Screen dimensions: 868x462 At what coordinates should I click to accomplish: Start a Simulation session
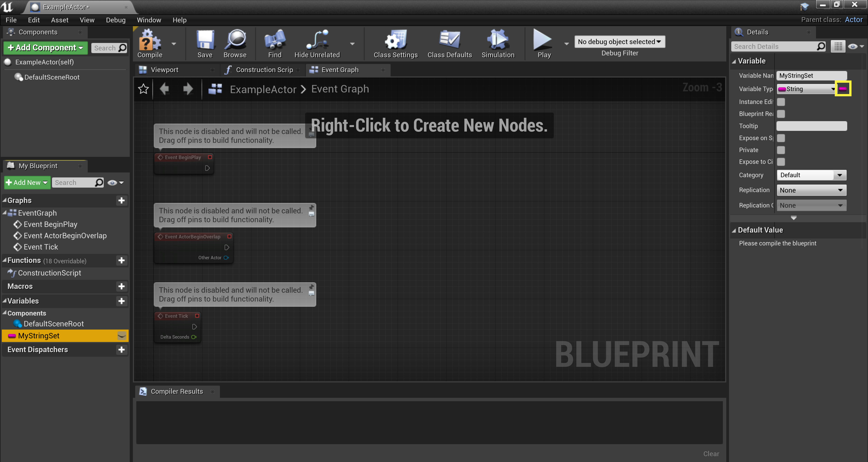[498, 43]
